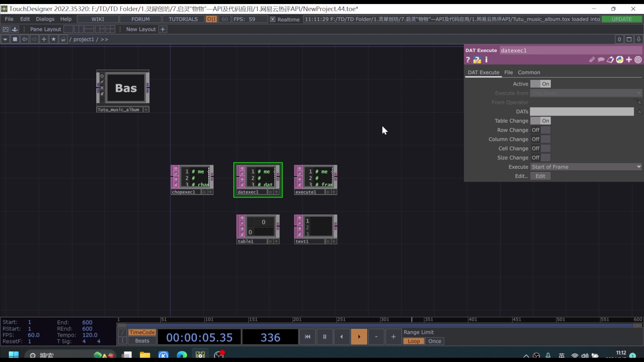Click the add pane plus icon in the path bar
This screenshot has width=644, height=362.
coord(44,39)
